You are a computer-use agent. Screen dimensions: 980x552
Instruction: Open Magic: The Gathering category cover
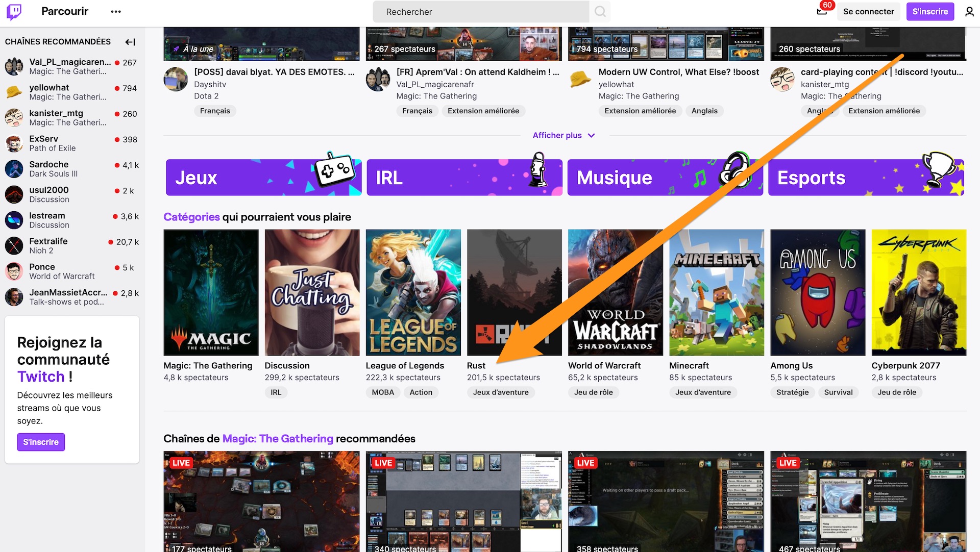(211, 292)
